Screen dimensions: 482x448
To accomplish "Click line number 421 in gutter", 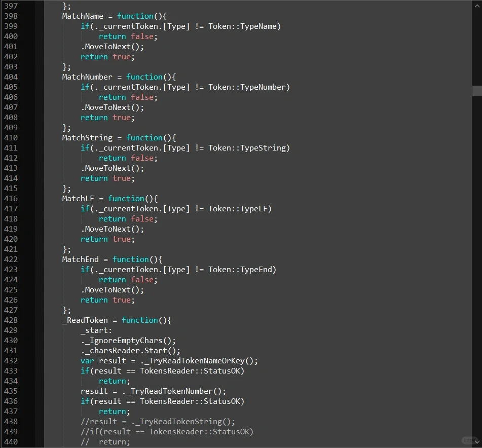I will click(x=11, y=249).
